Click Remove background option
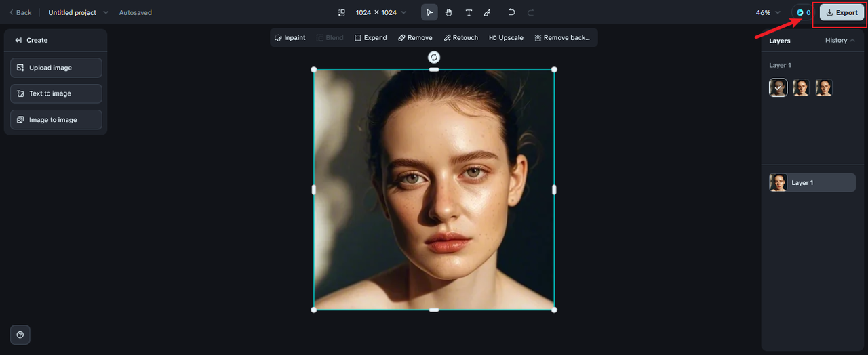The image size is (868, 355). click(562, 38)
